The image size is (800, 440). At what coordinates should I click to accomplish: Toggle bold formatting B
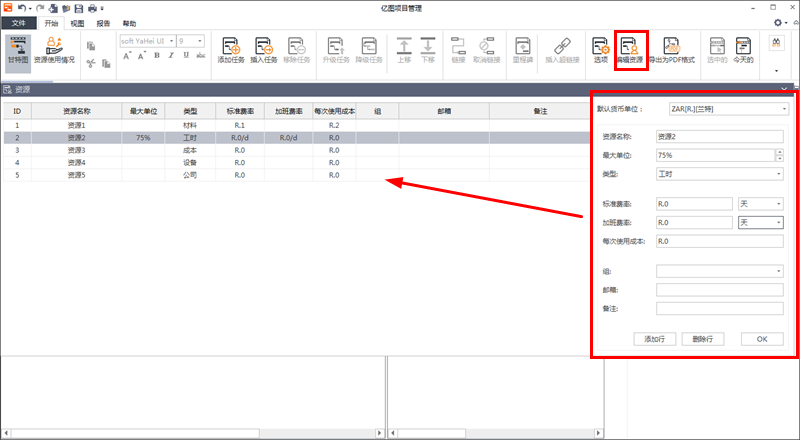point(157,55)
